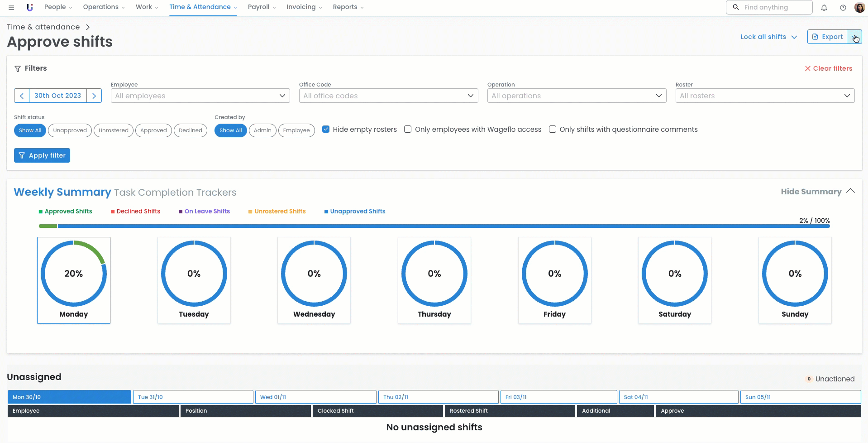Click the Export button
868x443 pixels.
pos(827,37)
